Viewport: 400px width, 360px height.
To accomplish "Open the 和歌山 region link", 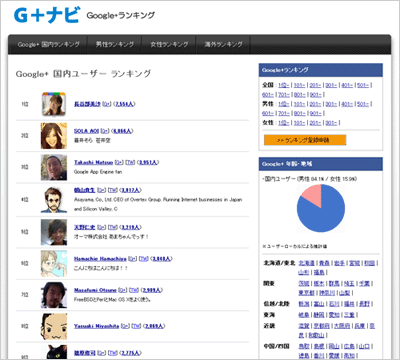I will 317,335.
